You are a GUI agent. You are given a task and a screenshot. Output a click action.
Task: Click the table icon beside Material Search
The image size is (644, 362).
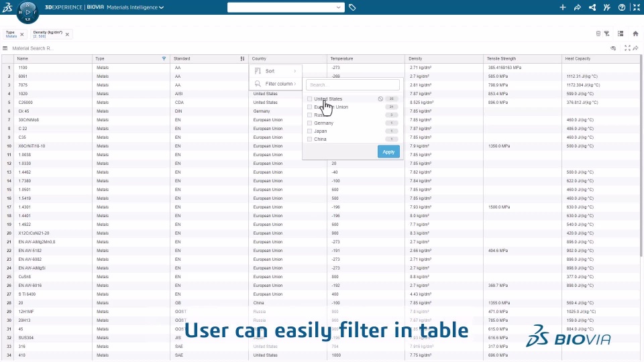point(5,48)
